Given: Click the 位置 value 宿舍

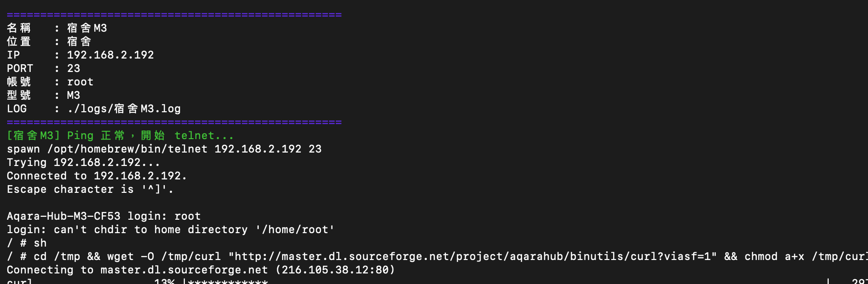Looking at the screenshot, I should (x=79, y=42).
